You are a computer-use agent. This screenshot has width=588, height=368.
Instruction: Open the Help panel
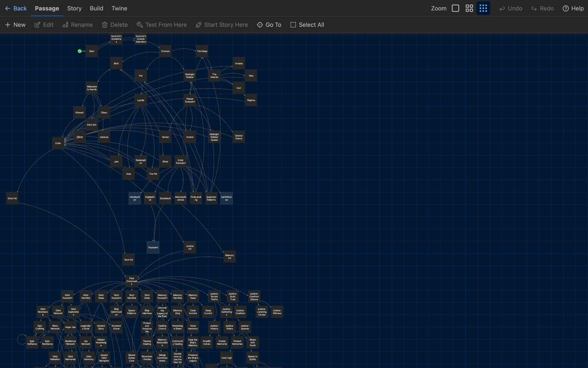tap(573, 8)
